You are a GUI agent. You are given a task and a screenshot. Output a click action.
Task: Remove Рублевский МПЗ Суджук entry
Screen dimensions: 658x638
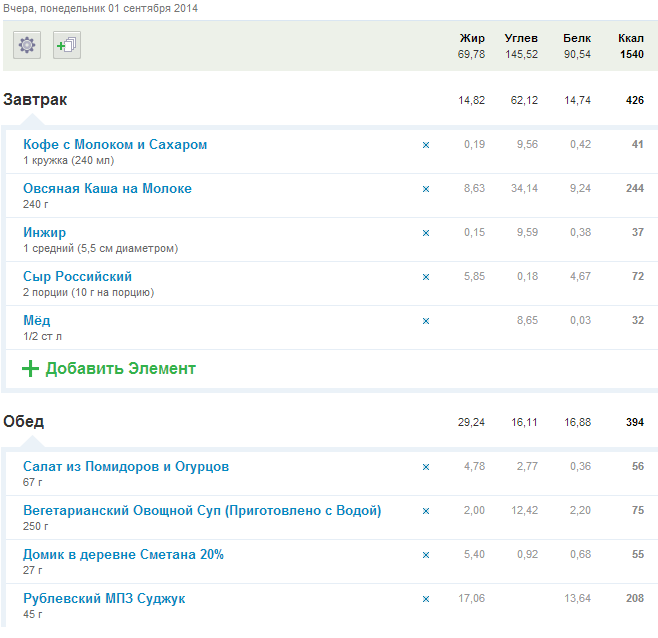(425, 599)
